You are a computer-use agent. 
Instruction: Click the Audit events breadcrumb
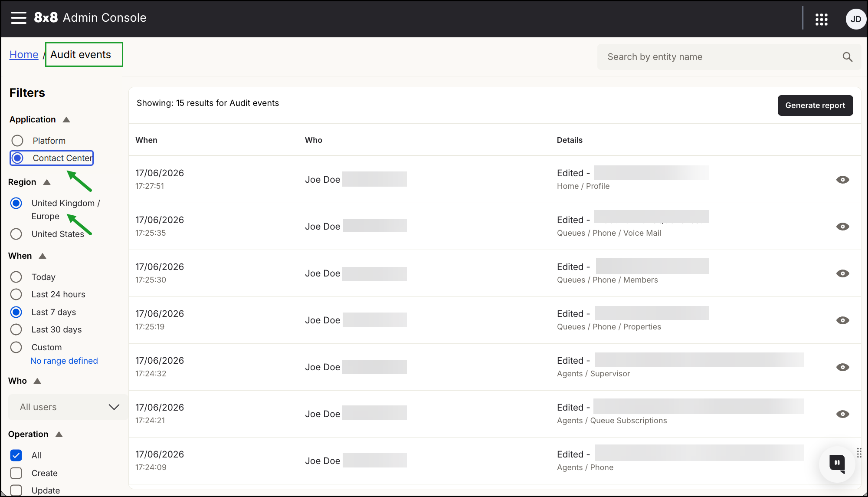pyautogui.click(x=81, y=55)
